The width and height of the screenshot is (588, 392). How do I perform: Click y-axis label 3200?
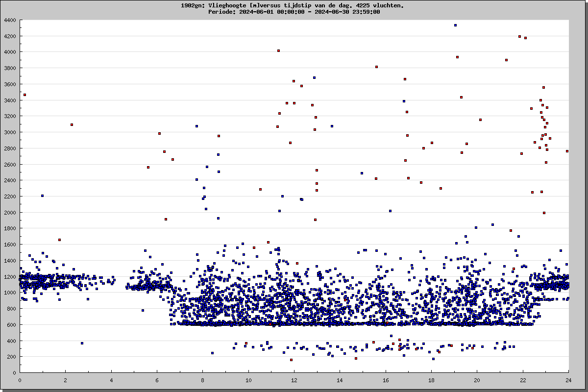pyautogui.click(x=10, y=116)
